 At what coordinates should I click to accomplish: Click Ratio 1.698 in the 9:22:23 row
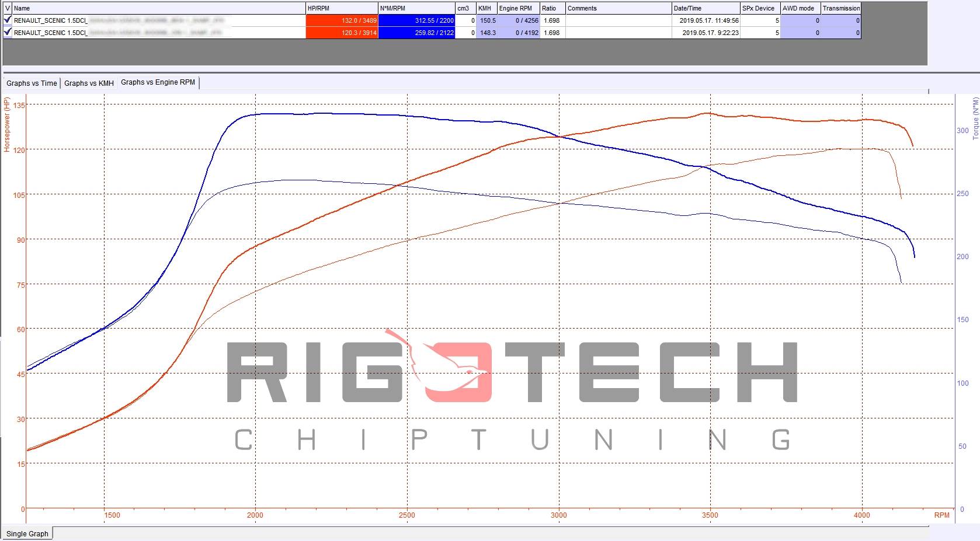552,33
